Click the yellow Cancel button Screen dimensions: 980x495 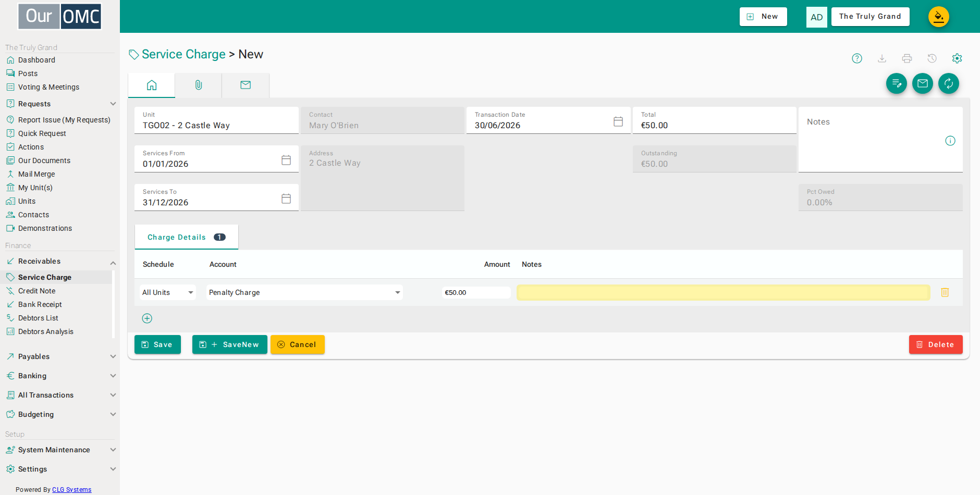[x=297, y=344]
